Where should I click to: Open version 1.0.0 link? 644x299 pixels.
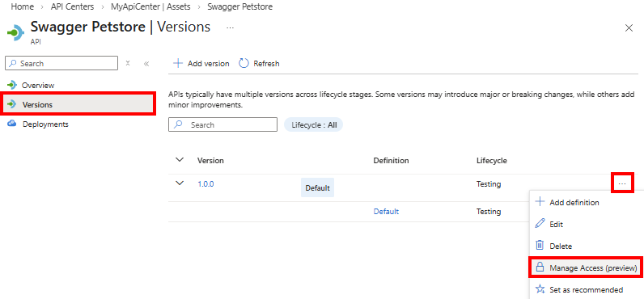coord(205,183)
